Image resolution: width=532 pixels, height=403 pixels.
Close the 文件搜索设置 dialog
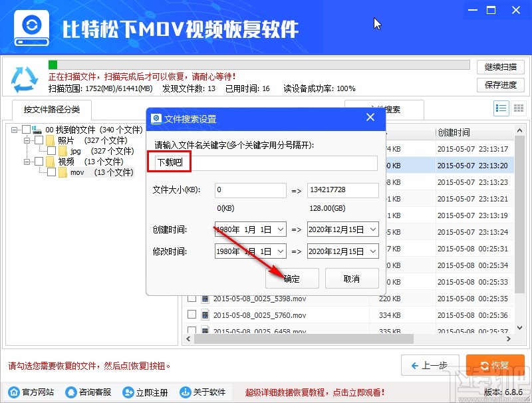point(370,117)
